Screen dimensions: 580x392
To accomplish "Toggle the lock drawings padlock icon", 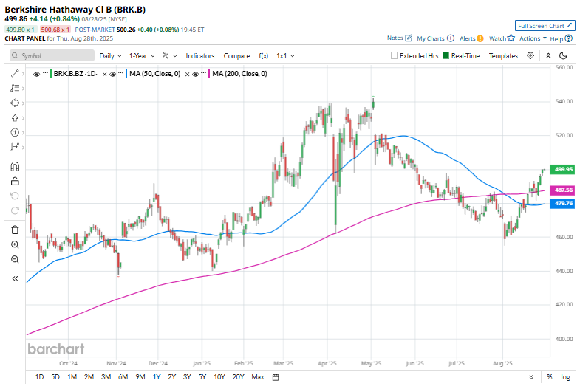I will [x=15, y=181].
